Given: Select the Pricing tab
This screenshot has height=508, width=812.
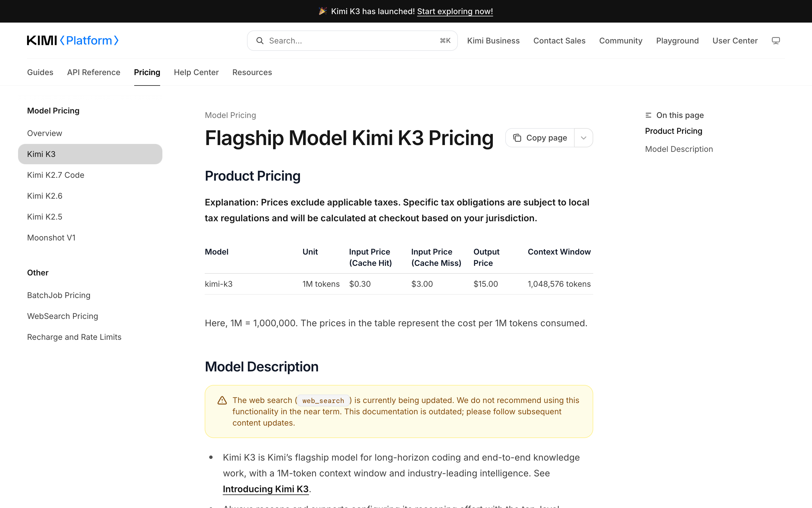Looking at the screenshot, I should tap(147, 72).
